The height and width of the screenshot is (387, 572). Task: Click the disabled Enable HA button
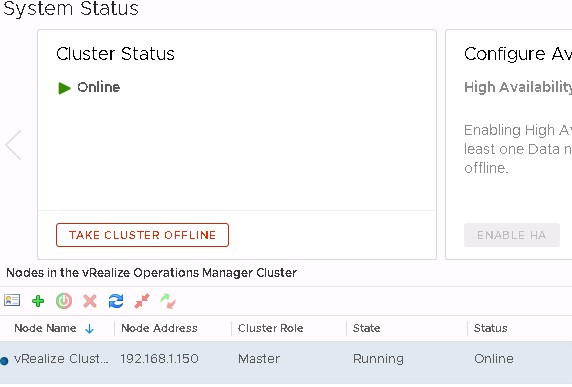tap(512, 235)
